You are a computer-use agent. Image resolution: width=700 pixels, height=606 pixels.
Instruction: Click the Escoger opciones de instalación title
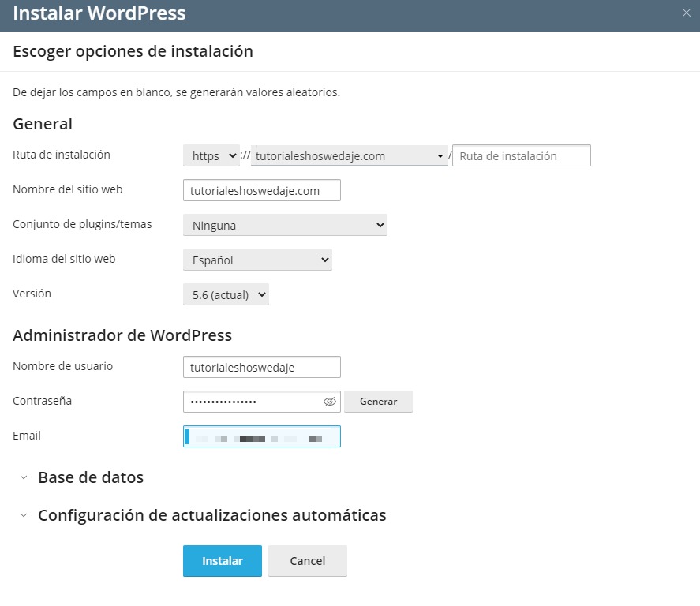tap(133, 51)
